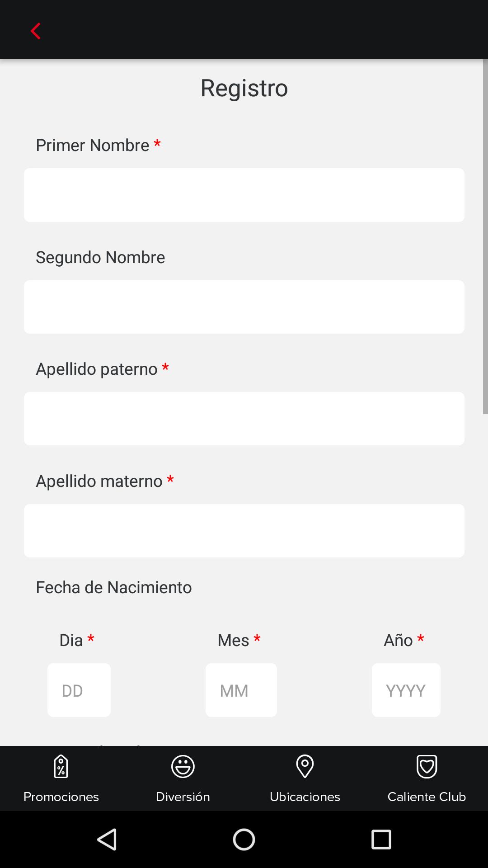Screen dimensions: 488x868
Task: Open Caliente Club shield heart icon
Action: point(427,766)
